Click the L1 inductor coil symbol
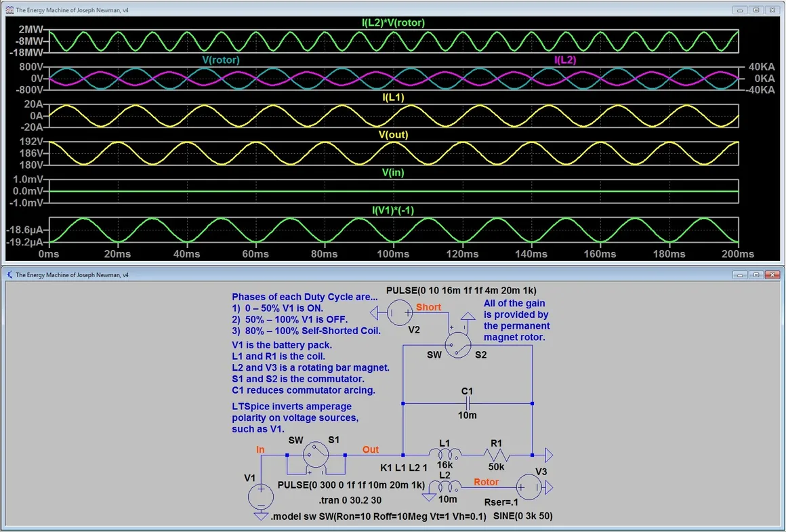 [x=445, y=454]
